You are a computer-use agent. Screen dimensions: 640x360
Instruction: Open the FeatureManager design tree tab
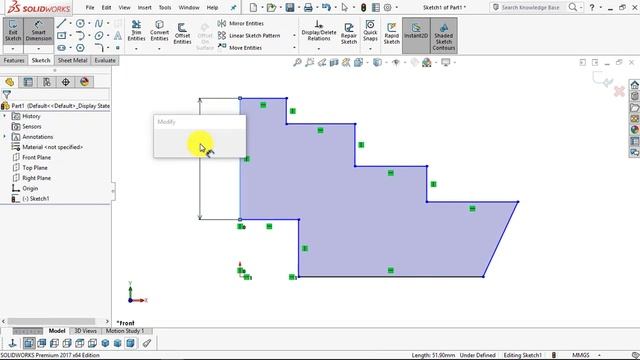(x=9, y=82)
